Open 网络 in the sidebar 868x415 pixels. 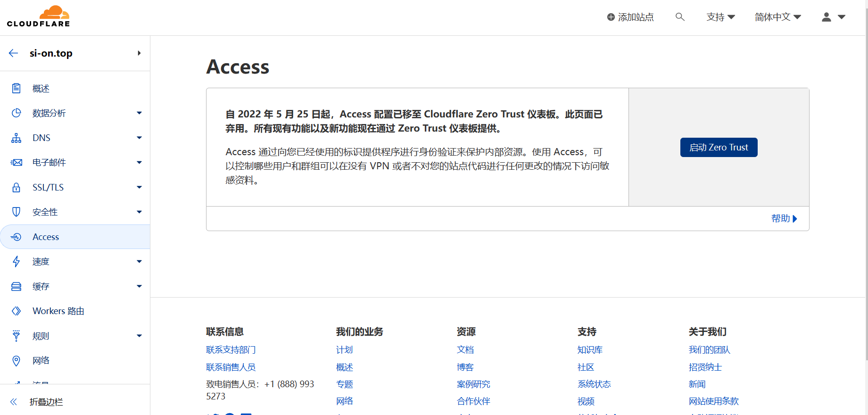(75, 361)
